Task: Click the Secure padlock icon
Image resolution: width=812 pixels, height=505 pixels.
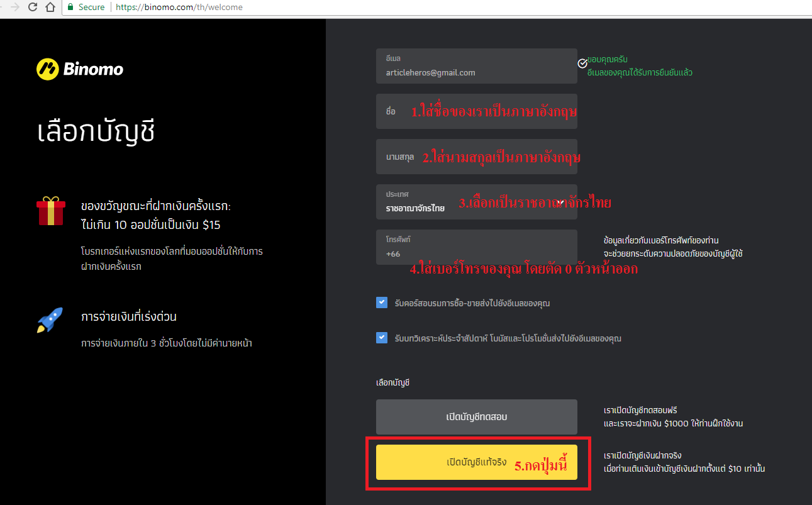Action: tap(70, 8)
